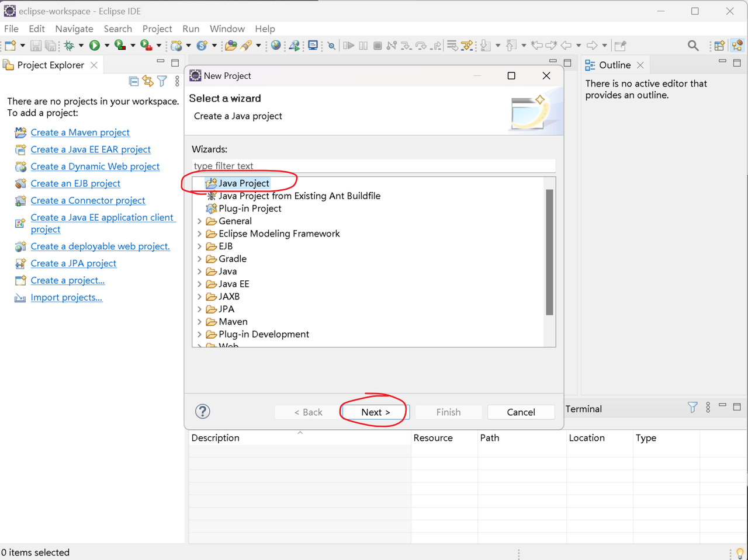Toggle Link with Editor in Project Explorer
748x560 pixels.
coord(148,81)
